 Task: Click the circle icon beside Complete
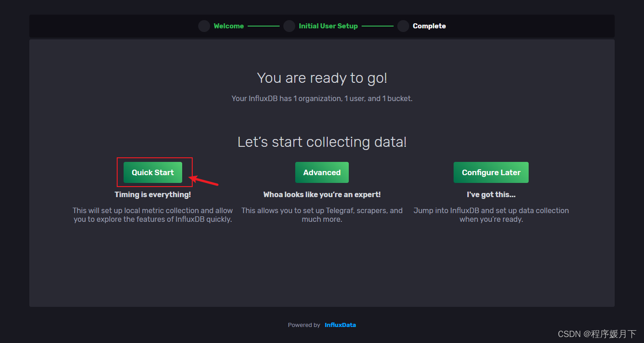pos(403,26)
